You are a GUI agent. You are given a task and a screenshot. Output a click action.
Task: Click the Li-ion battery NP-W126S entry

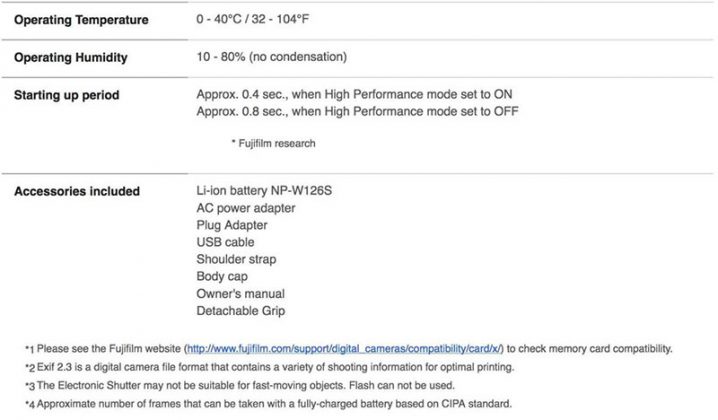[x=264, y=191]
